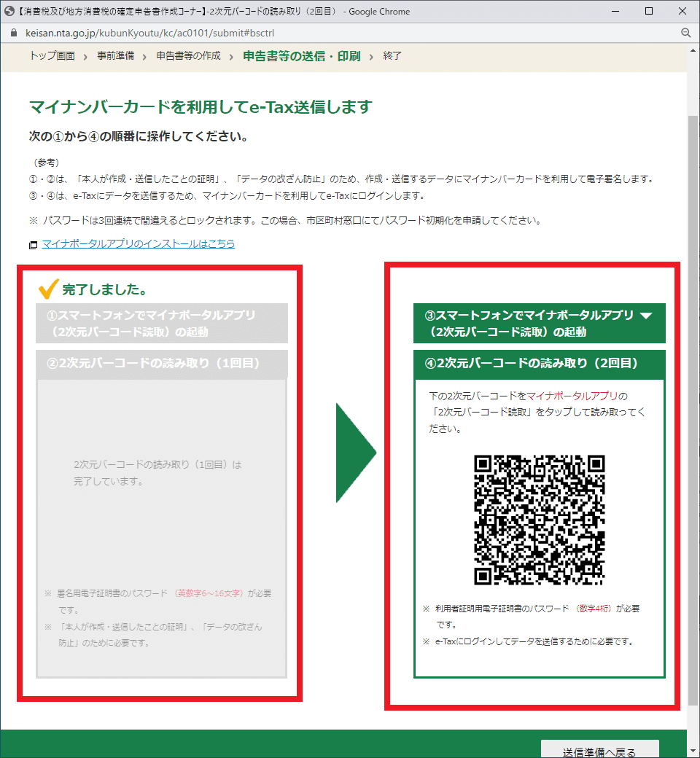This screenshot has height=758, width=700.
Task: Click the red マイナポータルアプリ text in step ④
Action: click(x=572, y=396)
